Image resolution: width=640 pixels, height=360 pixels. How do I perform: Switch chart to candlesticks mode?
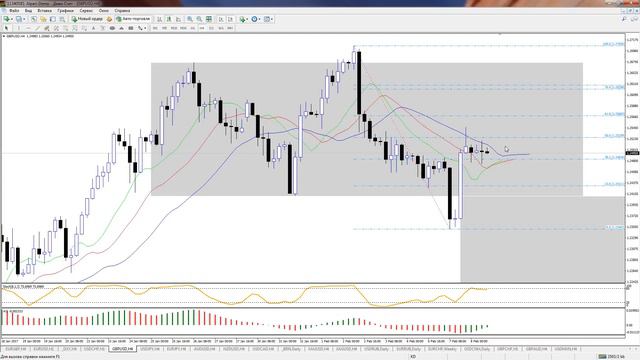point(169,19)
